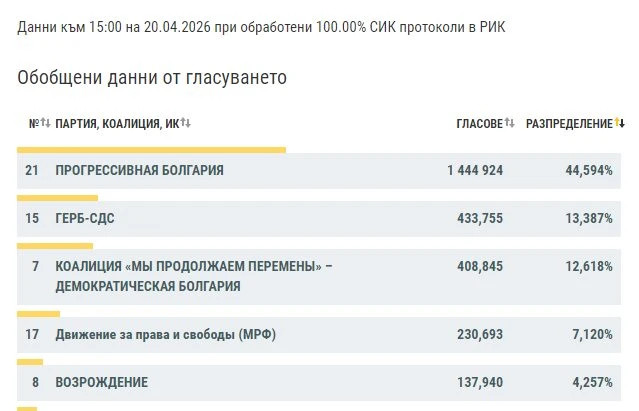Click the sort arrows beside ГЛАСОВЕ
Image resolution: width=639 pixels, height=411 pixels.
click(x=510, y=123)
